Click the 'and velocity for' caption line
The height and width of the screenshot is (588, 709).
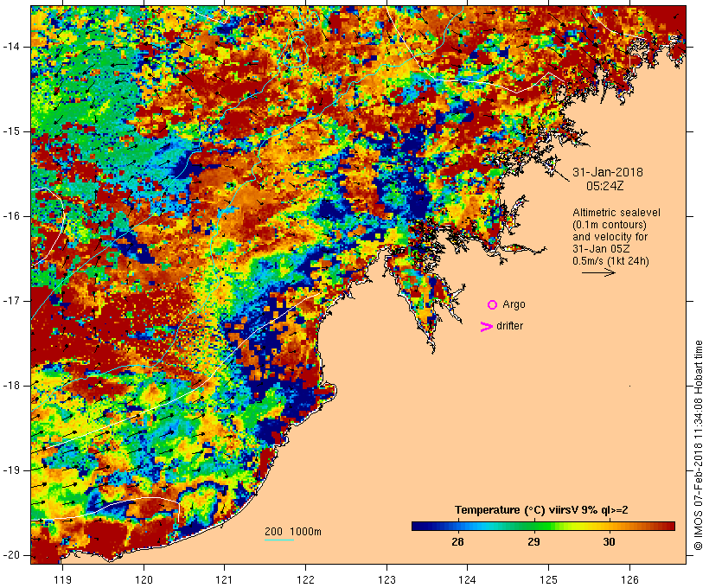tap(610, 237)
